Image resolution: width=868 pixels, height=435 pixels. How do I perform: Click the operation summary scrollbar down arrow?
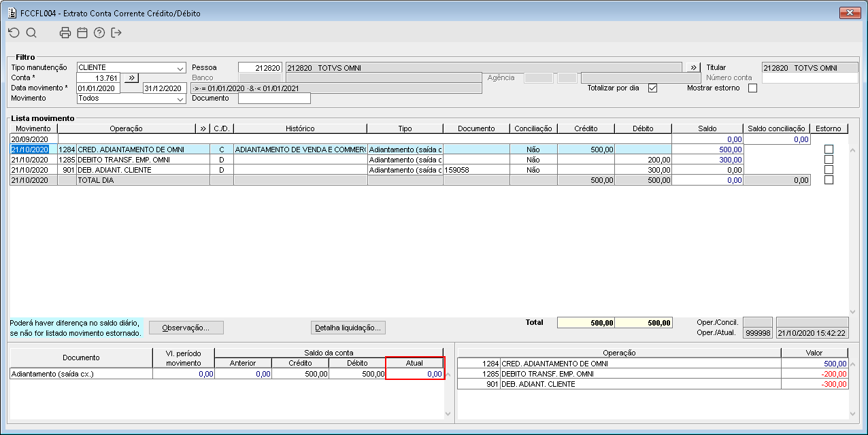tap(853, 413)
